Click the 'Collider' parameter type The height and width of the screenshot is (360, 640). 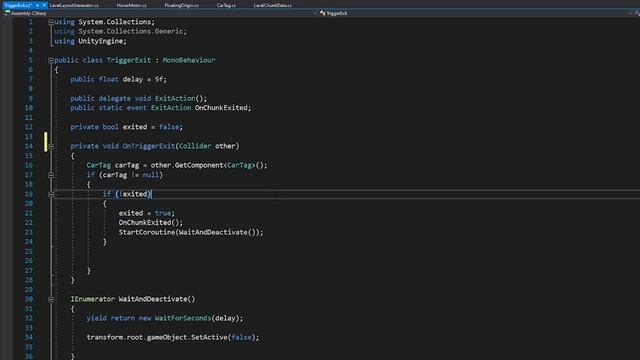[x=195, y=146]
